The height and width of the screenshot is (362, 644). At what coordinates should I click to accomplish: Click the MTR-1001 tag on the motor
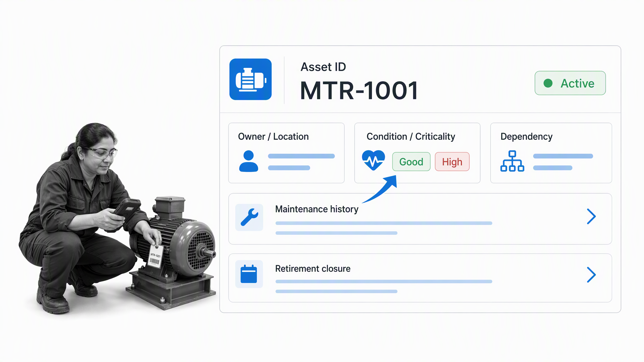tap(155, 256)
